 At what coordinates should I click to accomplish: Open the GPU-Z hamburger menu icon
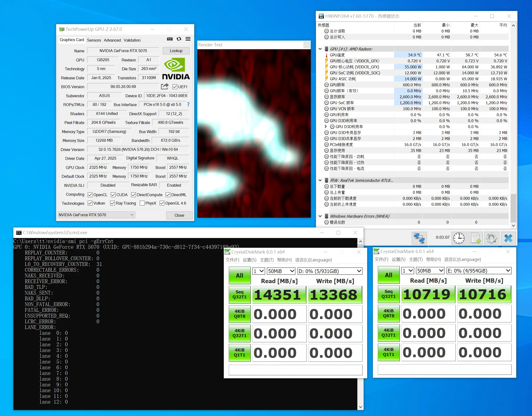tap(188, 39)
